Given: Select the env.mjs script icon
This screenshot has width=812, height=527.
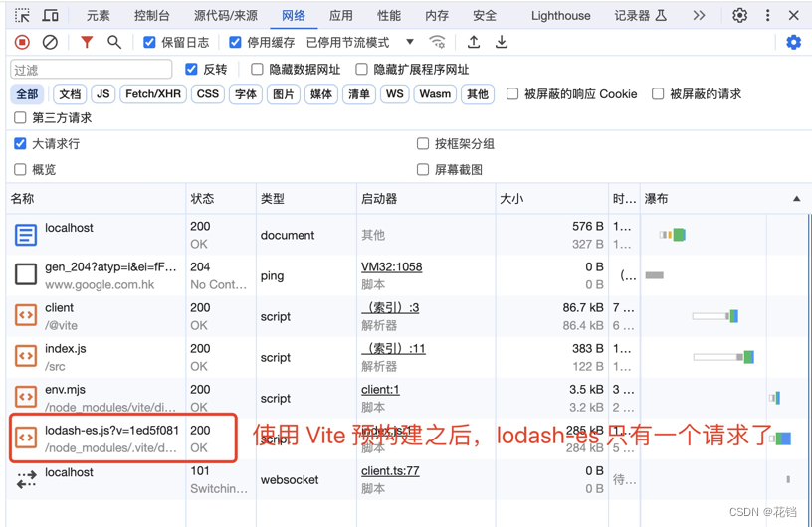Looking at the screenshot, I should [26, 397].
